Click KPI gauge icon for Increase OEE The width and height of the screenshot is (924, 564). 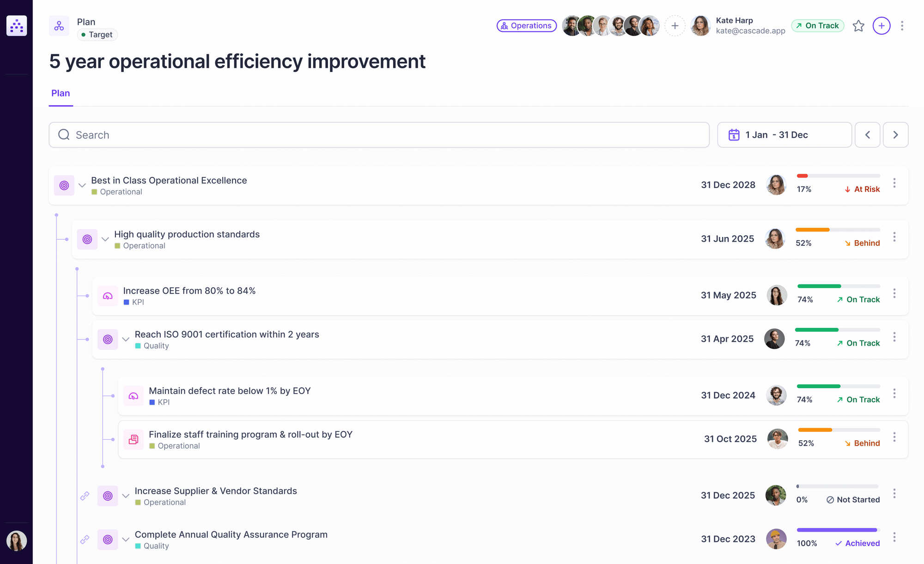pos(108,296)
